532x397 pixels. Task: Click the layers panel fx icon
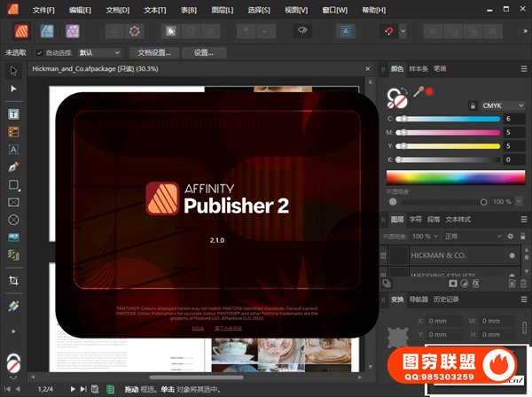(x=475, y=284)
